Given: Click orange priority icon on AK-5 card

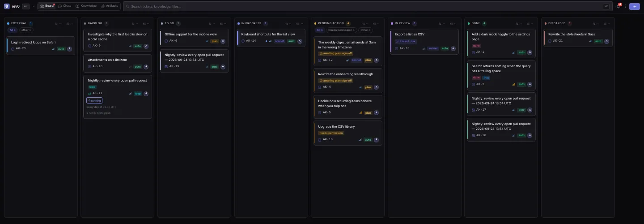Looking at the screenshot, I should tap(361, 112).
